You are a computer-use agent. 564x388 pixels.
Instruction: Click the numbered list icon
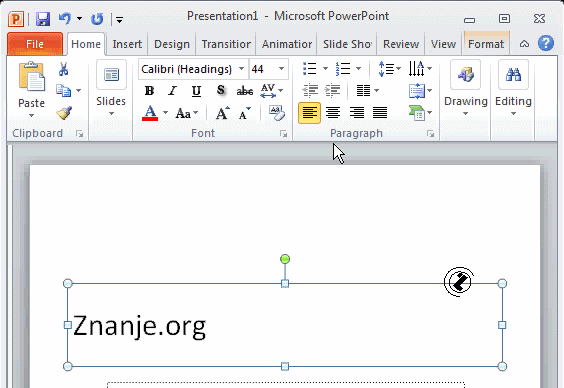pos(343,68)
